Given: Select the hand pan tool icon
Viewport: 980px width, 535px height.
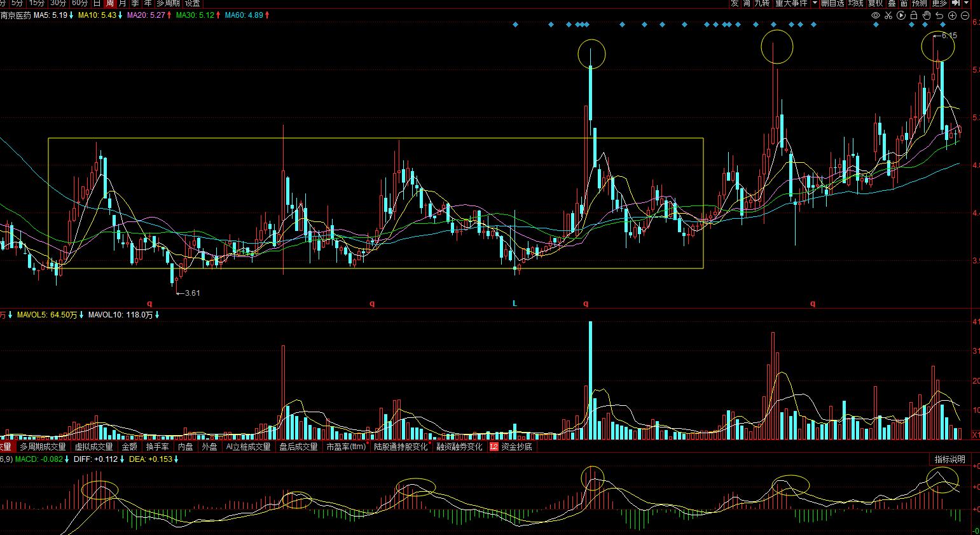Looking at the screenshot, I should coord(927,15).
